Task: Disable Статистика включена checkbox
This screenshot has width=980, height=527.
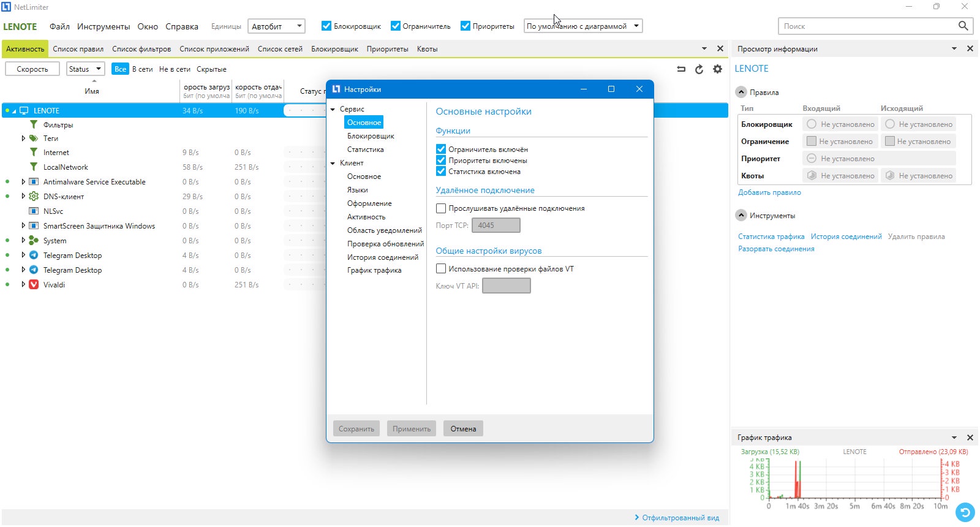Action: pyautogui.click(x=441, y=172)
